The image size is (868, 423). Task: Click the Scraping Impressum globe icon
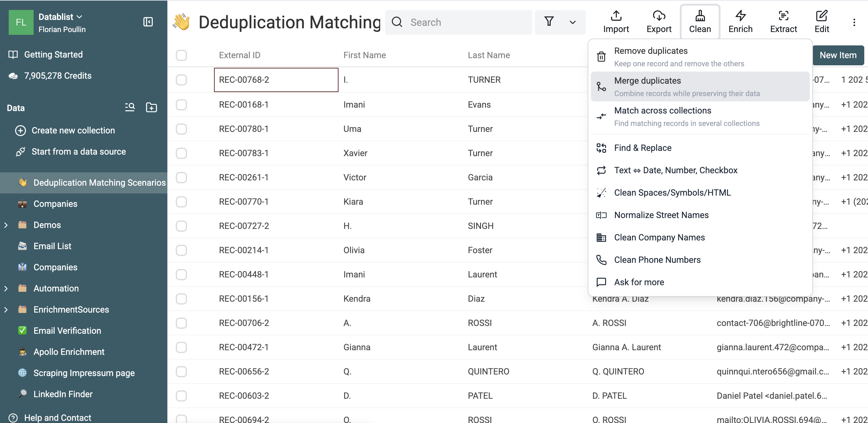pyautogui.click(x=22, y=373)
